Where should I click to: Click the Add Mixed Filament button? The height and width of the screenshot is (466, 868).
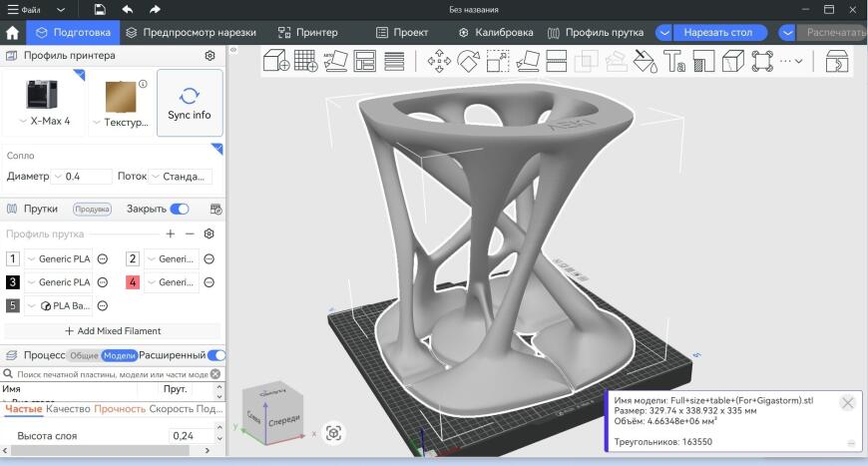click(x=113, y=331)
